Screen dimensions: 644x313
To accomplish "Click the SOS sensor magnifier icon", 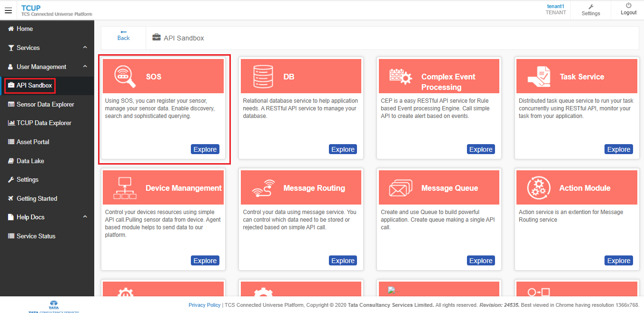I will tap(125, 77).
